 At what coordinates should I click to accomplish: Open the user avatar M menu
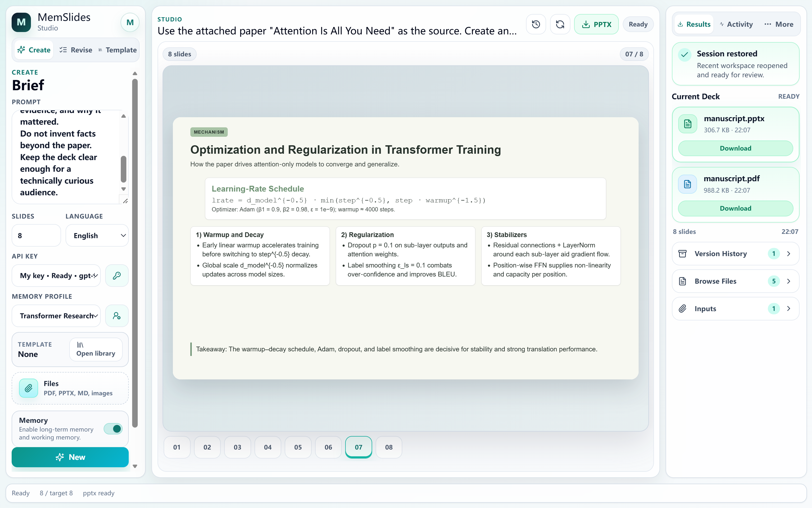(x=130, y=22)
